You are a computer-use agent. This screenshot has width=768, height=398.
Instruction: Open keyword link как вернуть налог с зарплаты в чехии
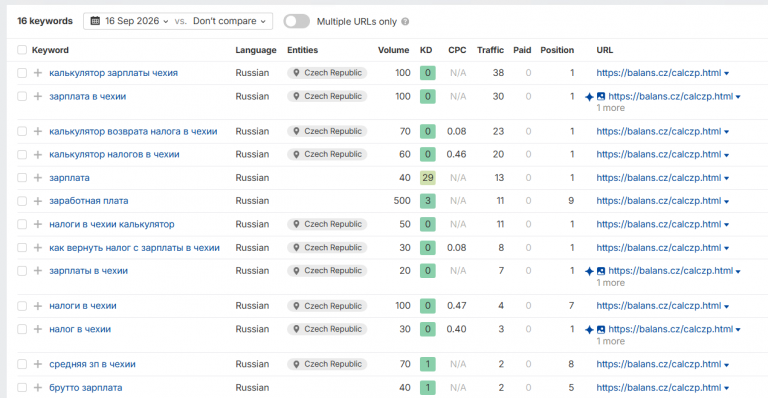click(134, 248)
